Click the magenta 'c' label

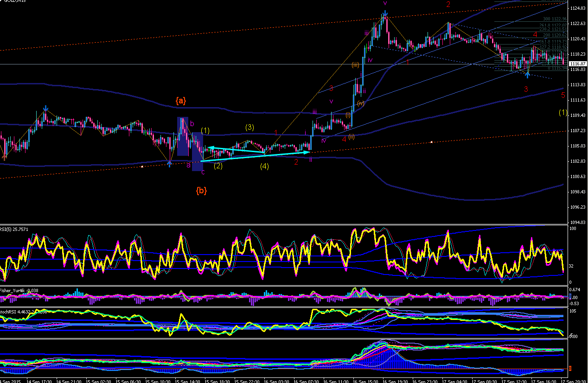pos(203,172)
